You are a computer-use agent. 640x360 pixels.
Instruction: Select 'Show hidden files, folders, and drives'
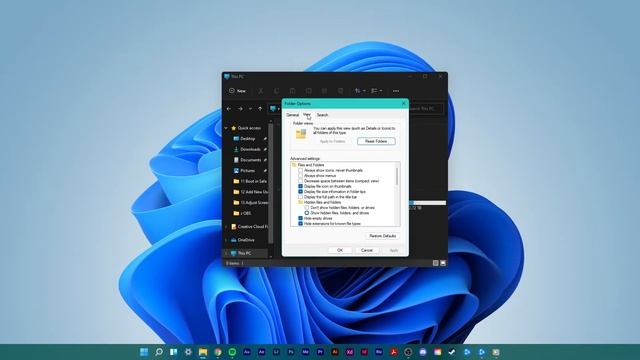coord(307,213)
